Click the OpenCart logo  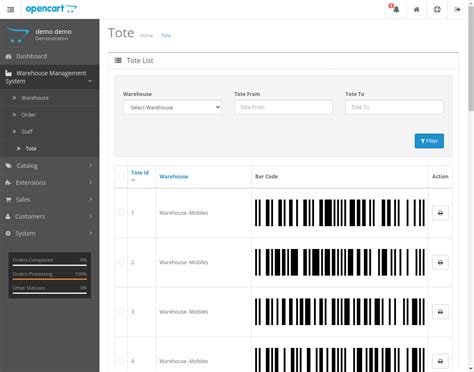point(51,9)
